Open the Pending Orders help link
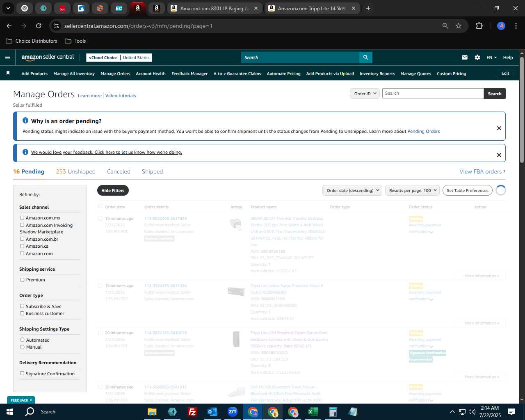The height and width of the screenshot is (420, 525). point(423,131)
